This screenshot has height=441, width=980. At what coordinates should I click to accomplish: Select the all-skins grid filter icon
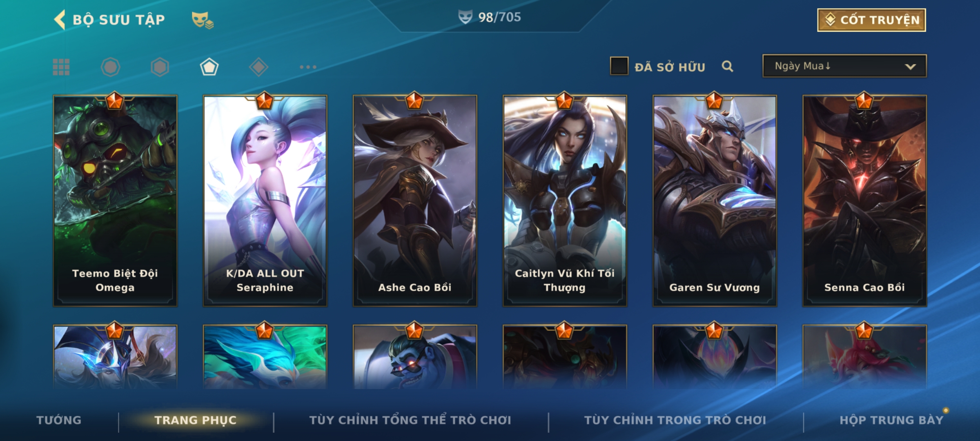(61, 67)
